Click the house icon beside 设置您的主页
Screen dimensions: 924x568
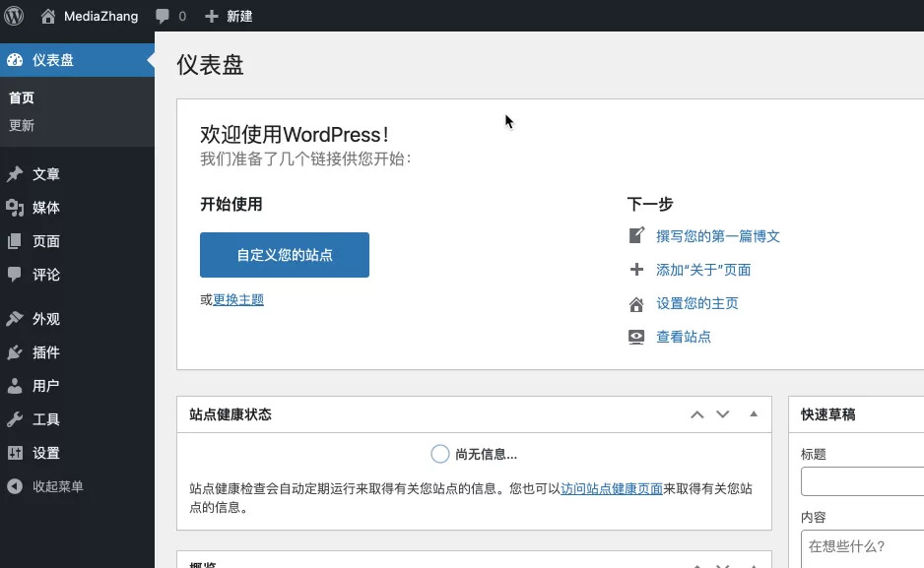pyautogui.click(x=636, y=304)
